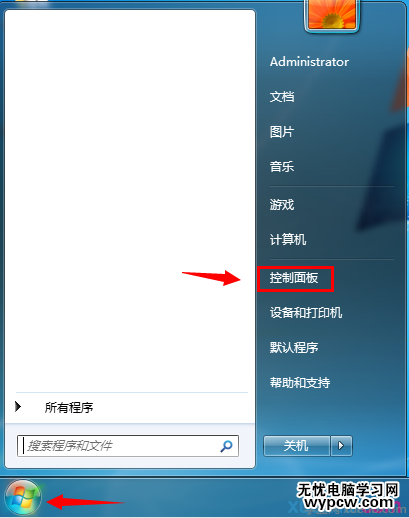Open 文档 documents library
Screen dimensions: 409x518
[x=282, y=97]
